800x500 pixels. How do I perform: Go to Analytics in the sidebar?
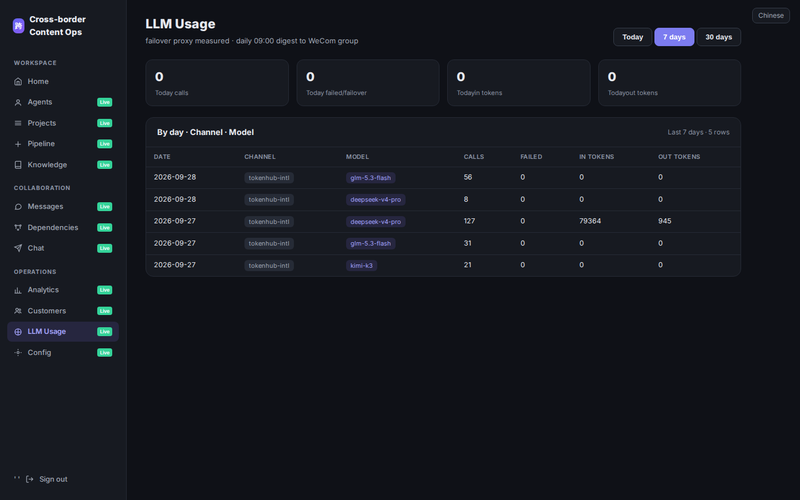point(63,290)
